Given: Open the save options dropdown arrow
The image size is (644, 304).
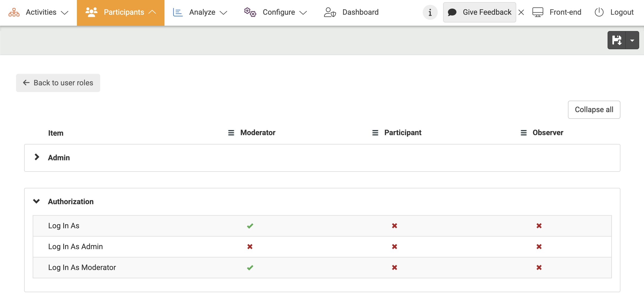Looking at the screenshot, I should (632, 40).
